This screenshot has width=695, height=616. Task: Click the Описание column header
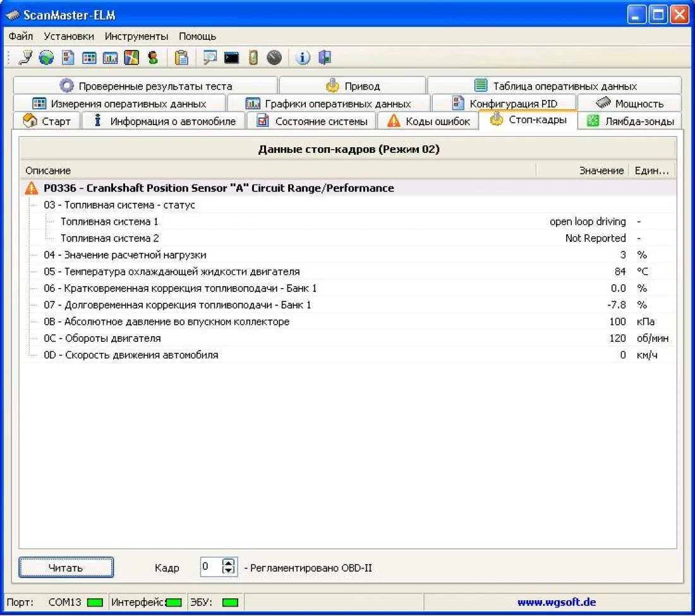[278, 171]
